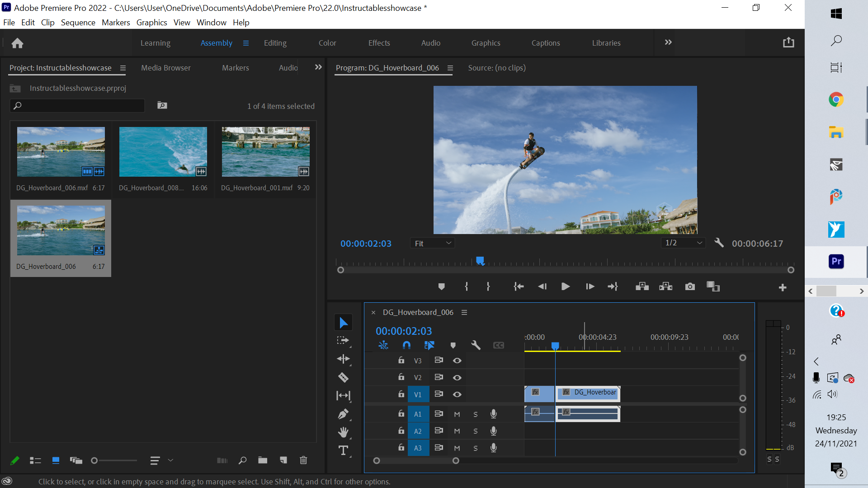Click the New Bin folder icon

pos(263,460)
